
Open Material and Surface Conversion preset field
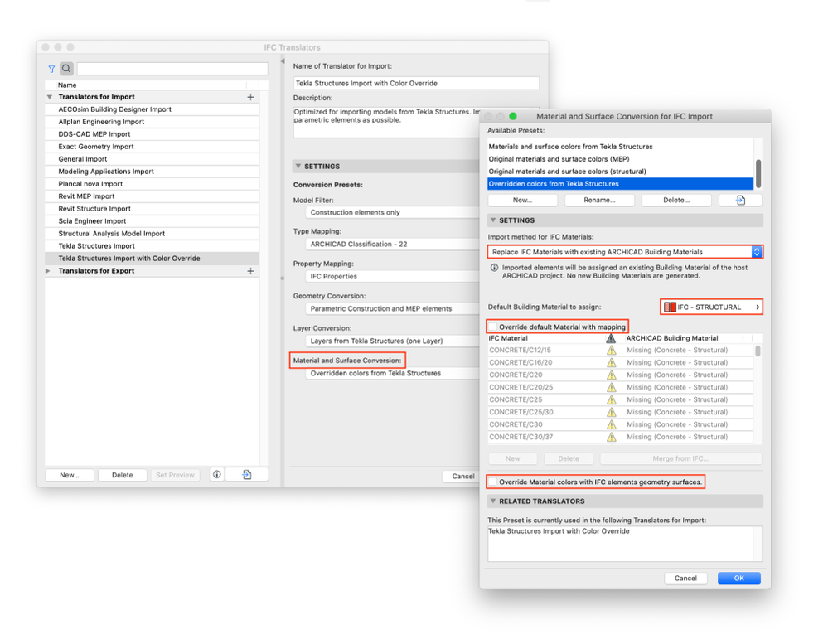point(393,373)
